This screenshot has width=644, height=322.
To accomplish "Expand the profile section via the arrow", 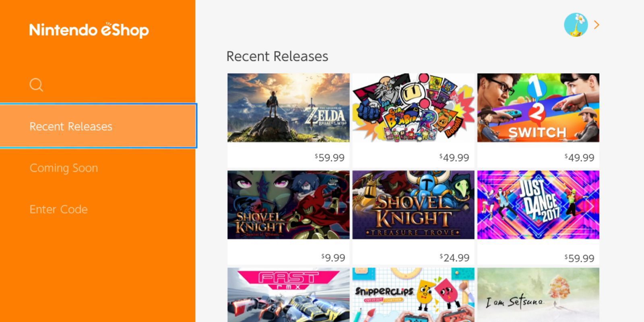I will pos(597,25).
